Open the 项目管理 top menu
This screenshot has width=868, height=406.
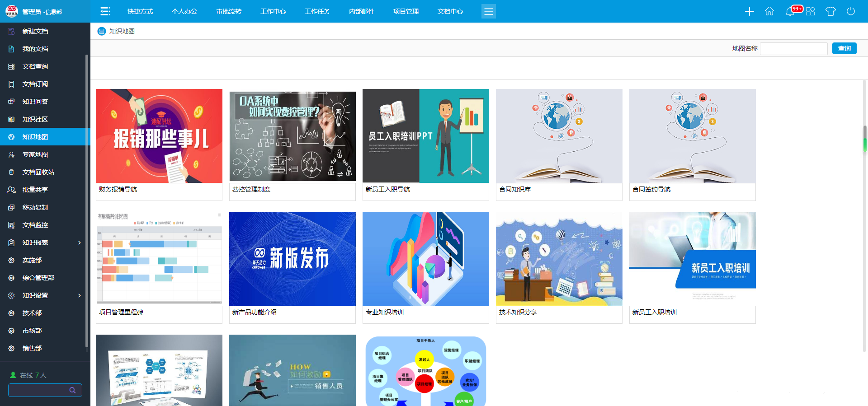point(406,11)
